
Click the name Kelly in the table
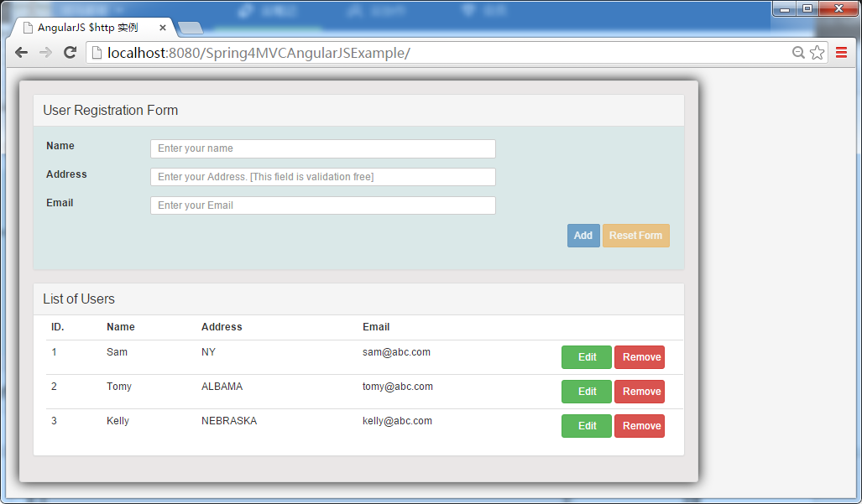118,421
